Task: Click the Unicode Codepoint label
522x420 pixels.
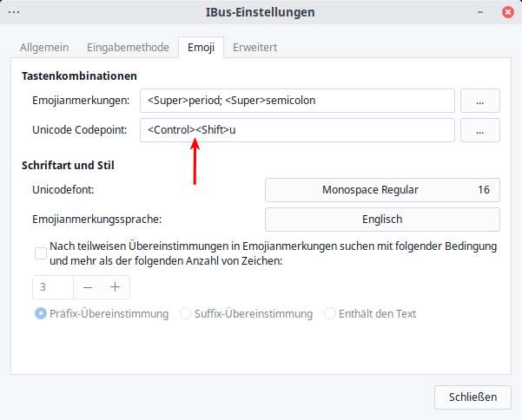Action: click(80, 130)
